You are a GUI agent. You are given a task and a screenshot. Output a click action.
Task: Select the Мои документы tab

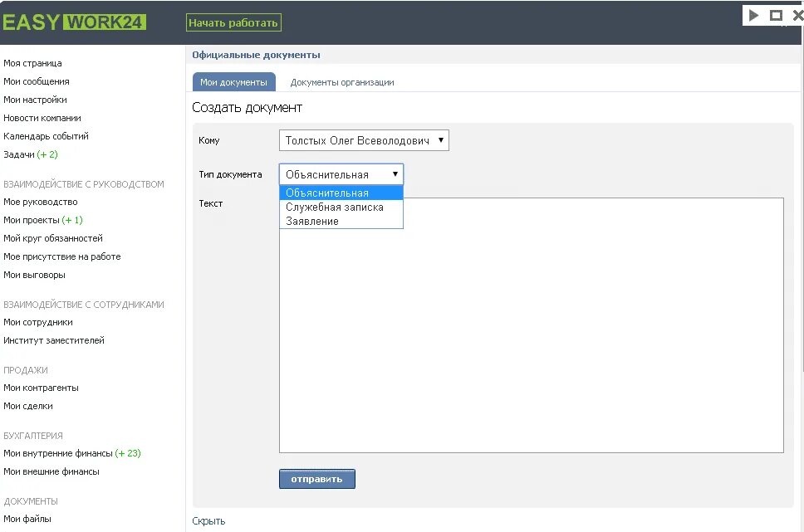[234, 82]
